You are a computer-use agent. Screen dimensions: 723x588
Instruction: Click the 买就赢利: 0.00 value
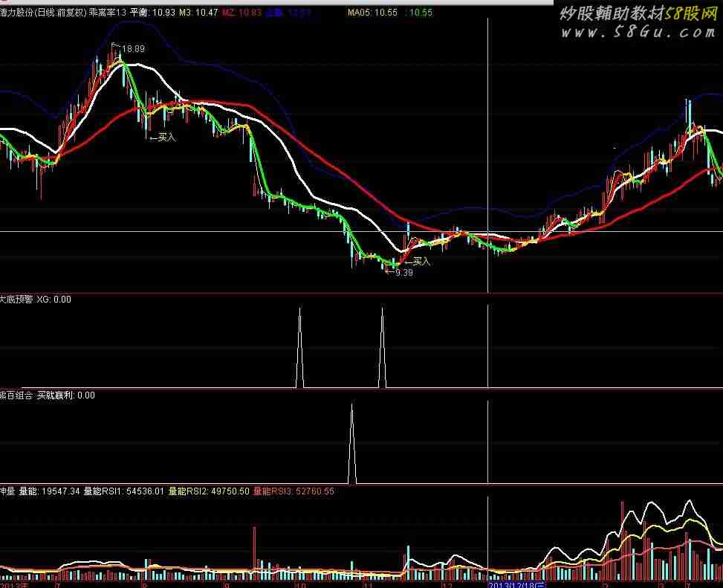click(x=66, y=395)
